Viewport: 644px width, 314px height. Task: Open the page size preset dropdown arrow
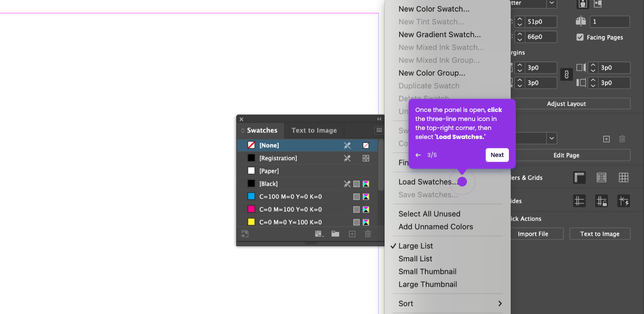pos(551,3)
